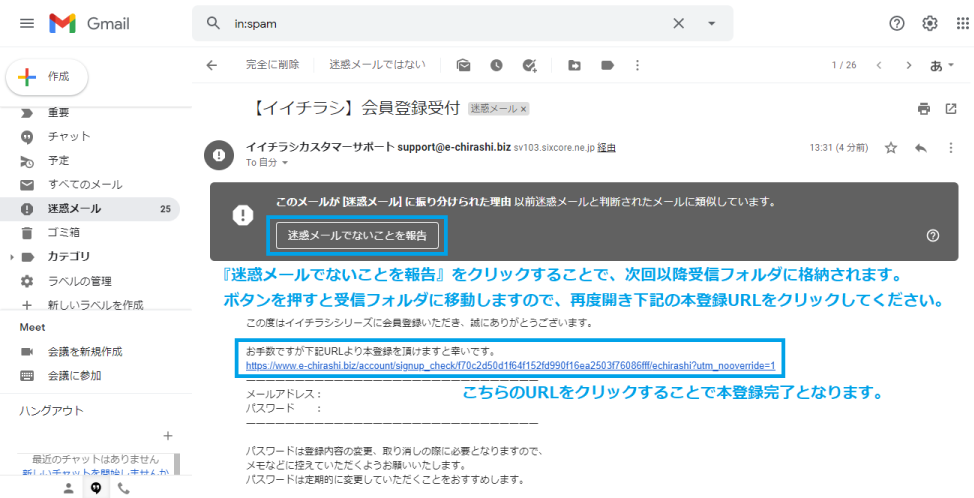Viewport: 974px width, 498px height.
Task: Click the subject 【イイチラシ】会員登録受付
Action: point(355,108)
